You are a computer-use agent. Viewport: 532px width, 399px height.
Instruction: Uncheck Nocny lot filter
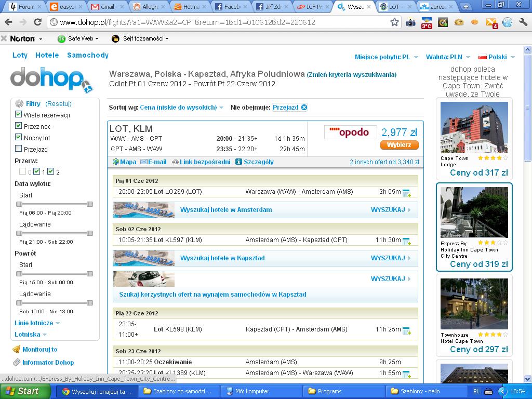coord(18,137)
